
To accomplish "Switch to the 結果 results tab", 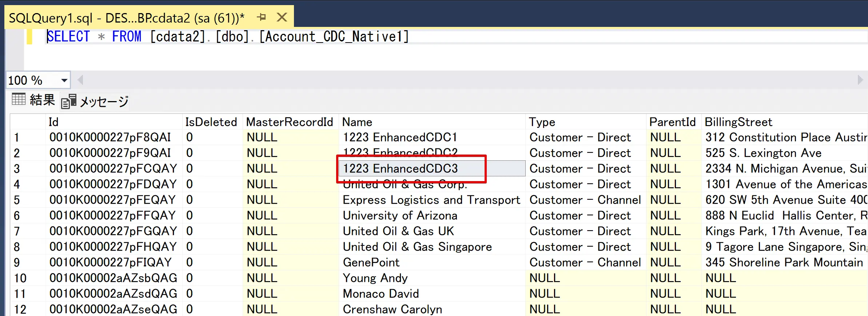I will [42, 100].
